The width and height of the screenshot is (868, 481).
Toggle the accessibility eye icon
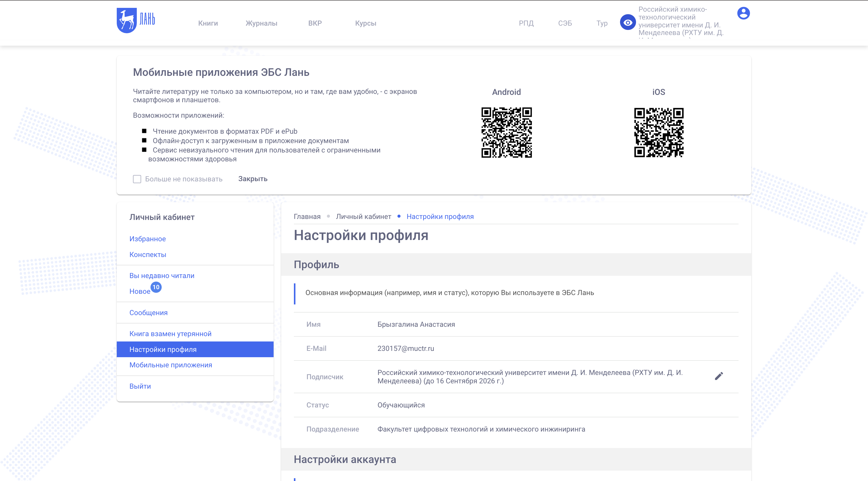coord(628,22)
